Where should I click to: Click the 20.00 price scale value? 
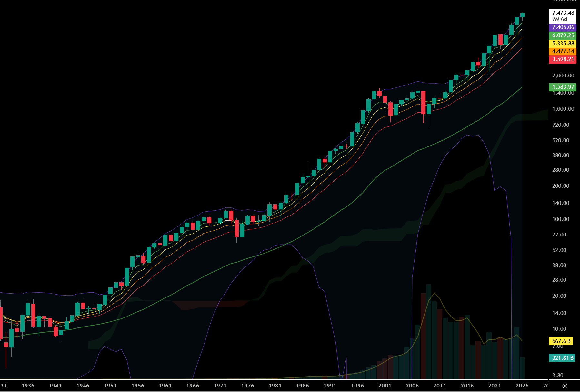(559, 296)
